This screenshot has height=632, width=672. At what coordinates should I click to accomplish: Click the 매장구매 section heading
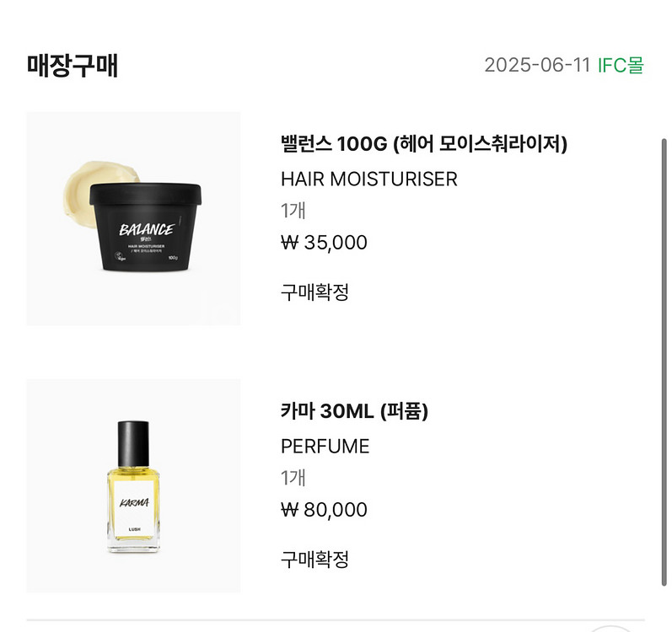73,66
